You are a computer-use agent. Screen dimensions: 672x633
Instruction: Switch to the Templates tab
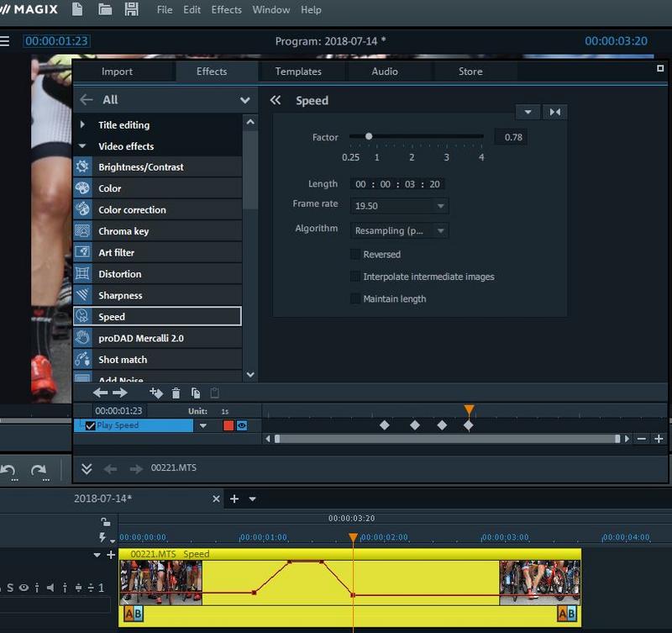298,71
